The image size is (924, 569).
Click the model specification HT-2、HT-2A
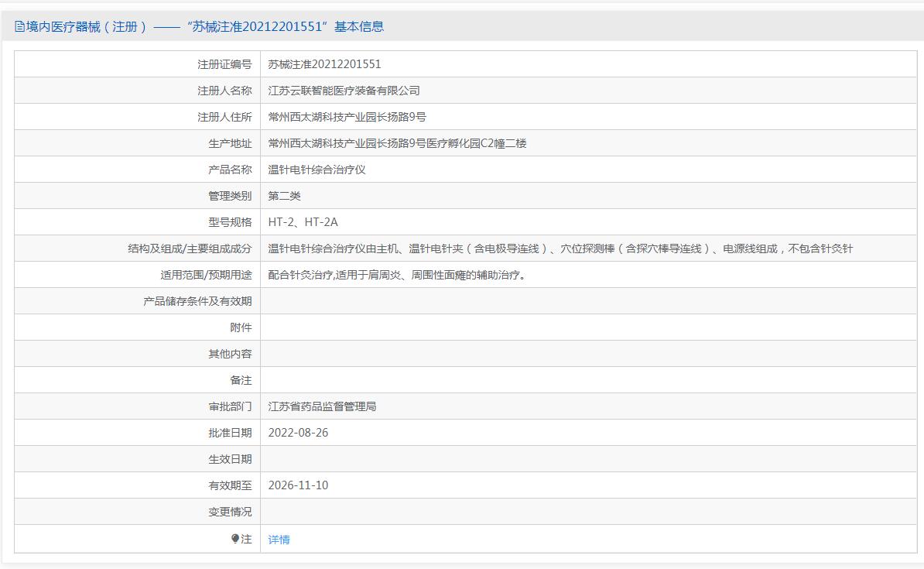click(303, 222)
